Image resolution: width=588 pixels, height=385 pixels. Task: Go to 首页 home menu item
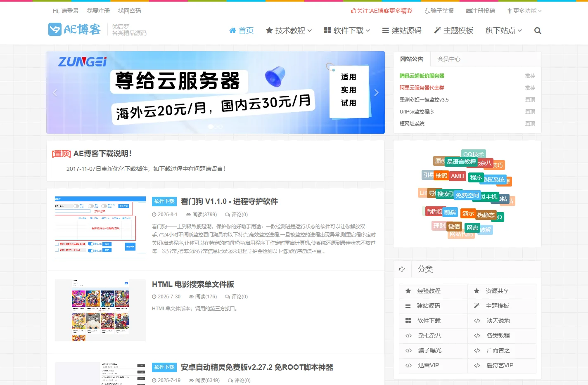point(242,31)
